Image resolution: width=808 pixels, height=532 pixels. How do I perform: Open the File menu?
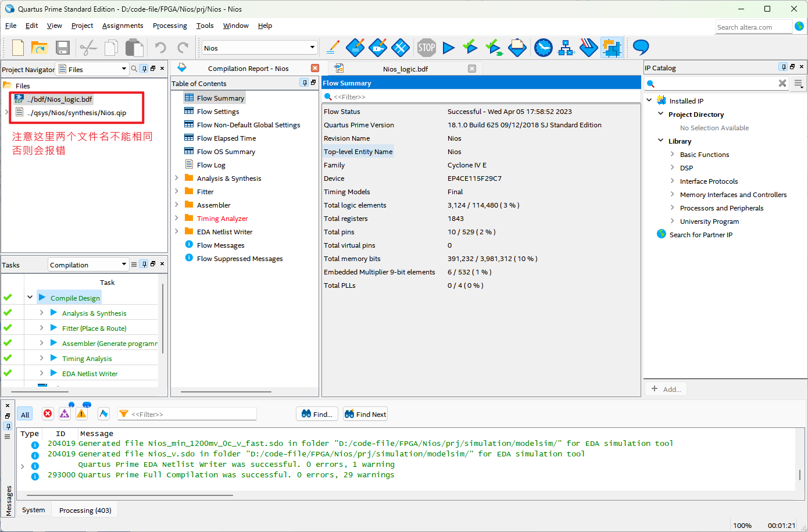[10, 26]
